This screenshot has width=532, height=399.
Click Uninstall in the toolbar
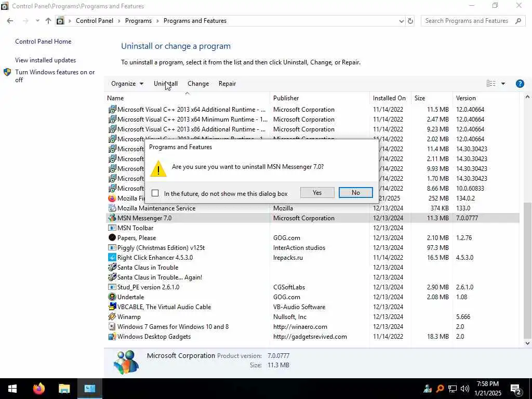[166, 84]
